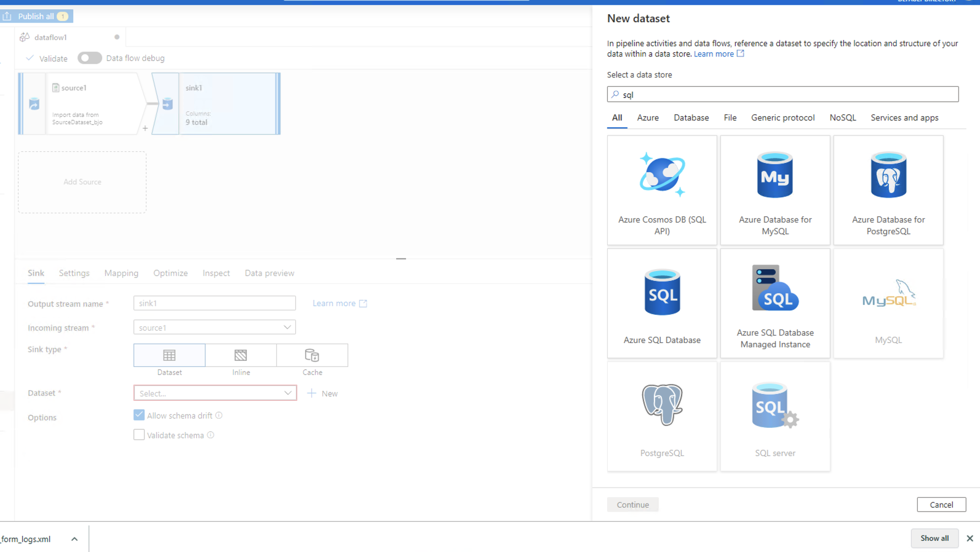Switch to the File data store tab

click(x=730, y=118)
